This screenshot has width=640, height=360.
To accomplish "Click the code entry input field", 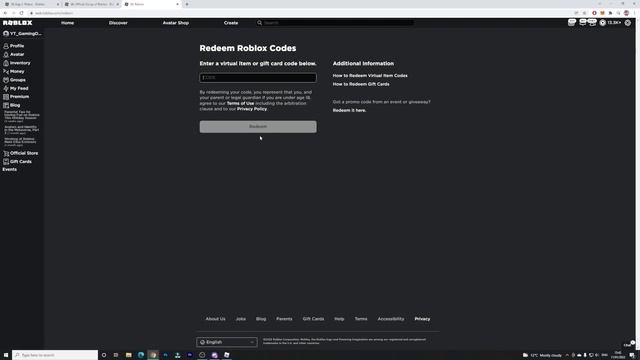I will [258, 78].
